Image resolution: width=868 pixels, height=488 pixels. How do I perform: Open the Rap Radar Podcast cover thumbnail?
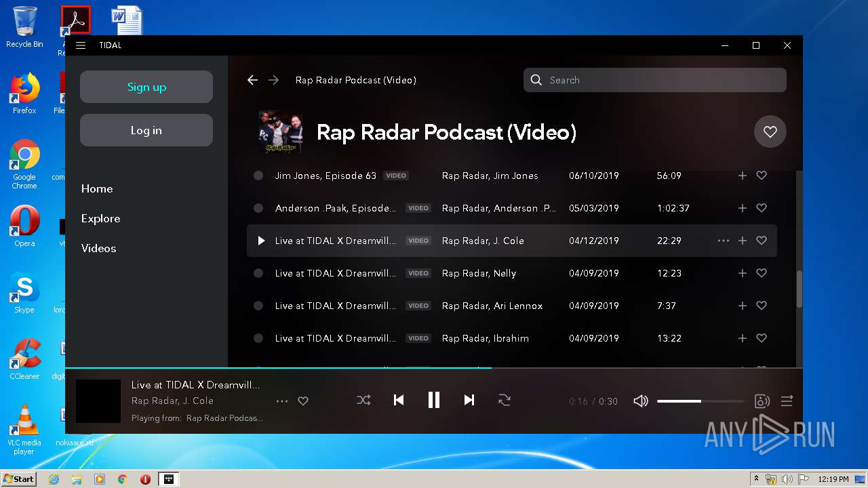pos(280,131)
